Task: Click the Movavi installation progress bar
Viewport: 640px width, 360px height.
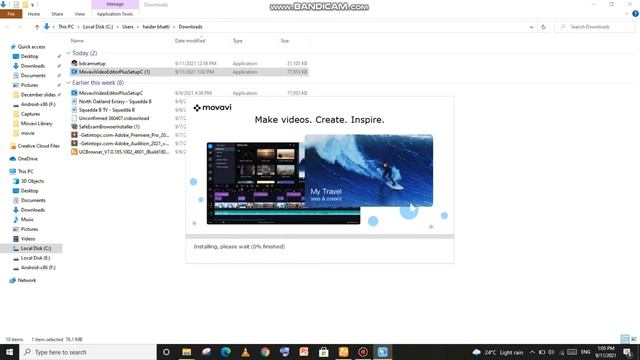Action: pyautogui.click(x=320, y=236)
